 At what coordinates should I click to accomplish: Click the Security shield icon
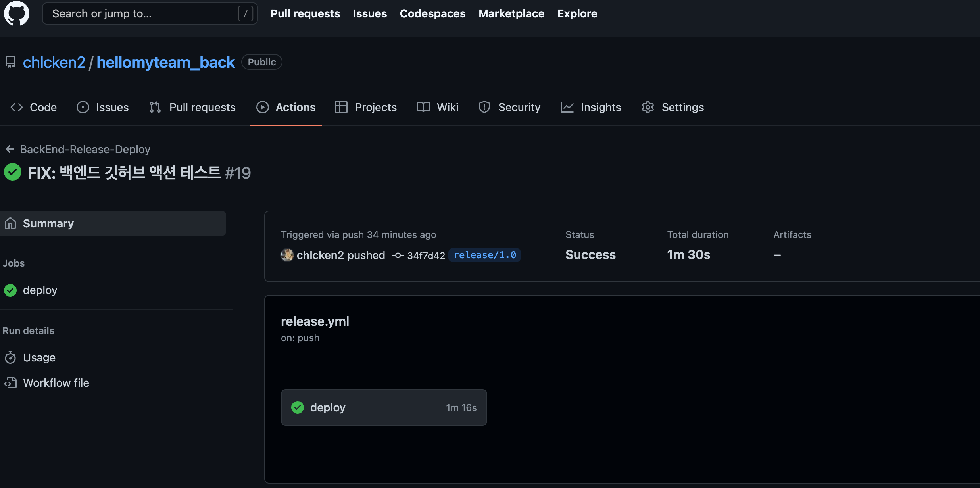pos(484,107)
